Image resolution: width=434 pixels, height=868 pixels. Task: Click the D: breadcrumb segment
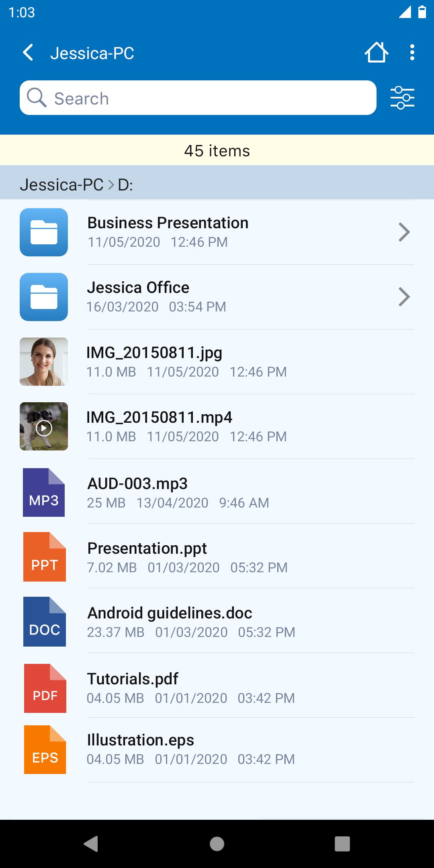pyautogui.click(x=125, y=184)
